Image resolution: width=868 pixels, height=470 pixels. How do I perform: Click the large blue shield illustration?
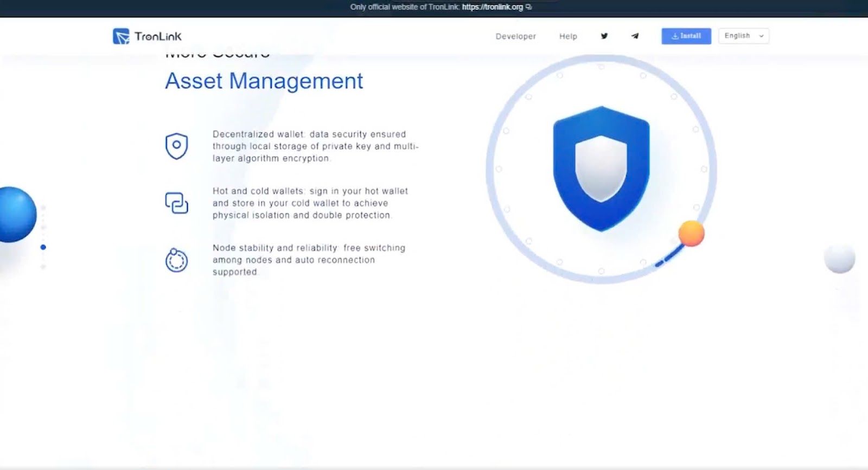click(601, 169)
